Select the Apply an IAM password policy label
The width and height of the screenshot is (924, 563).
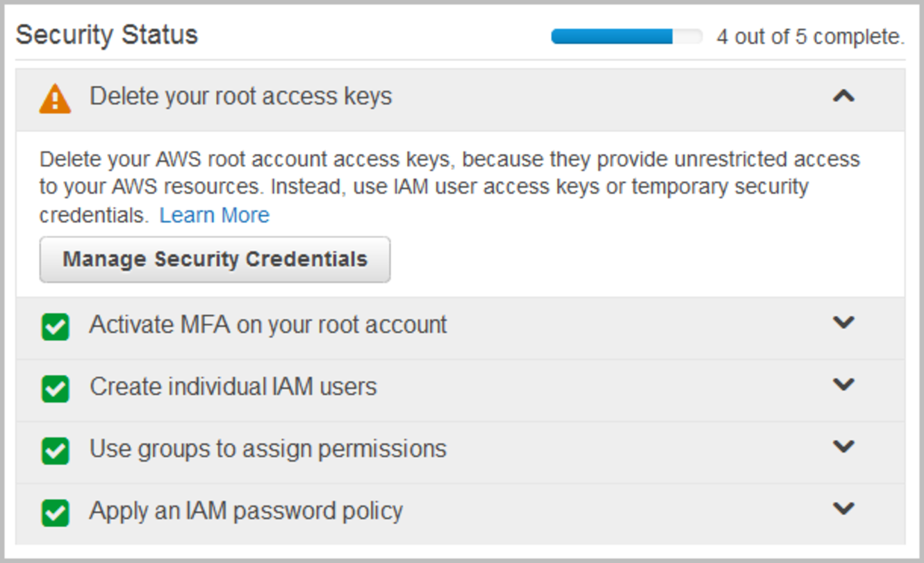click(246, 511)
